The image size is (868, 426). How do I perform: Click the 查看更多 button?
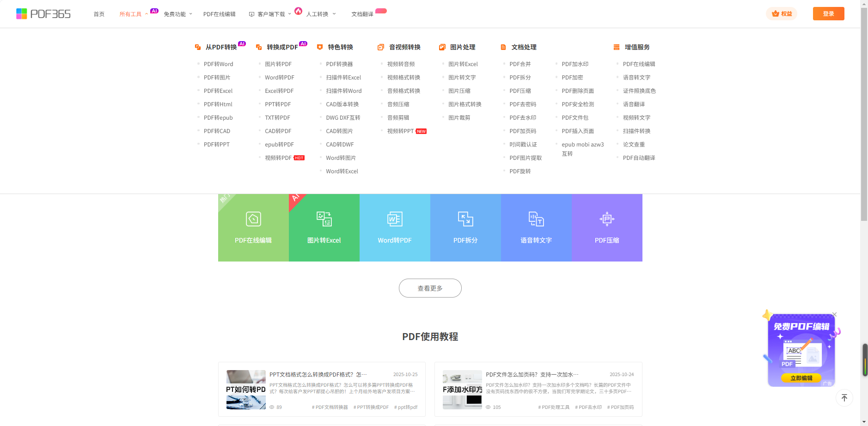[430, 288]
